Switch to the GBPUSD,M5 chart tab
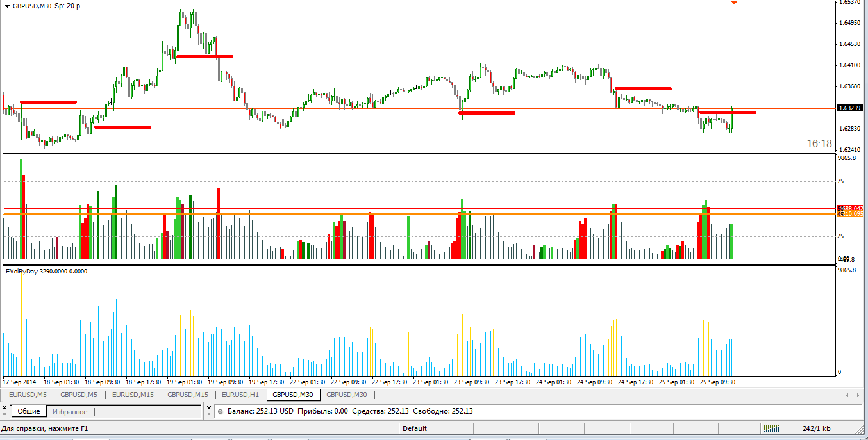Screen dimensions: 868x440 point(79,395)
